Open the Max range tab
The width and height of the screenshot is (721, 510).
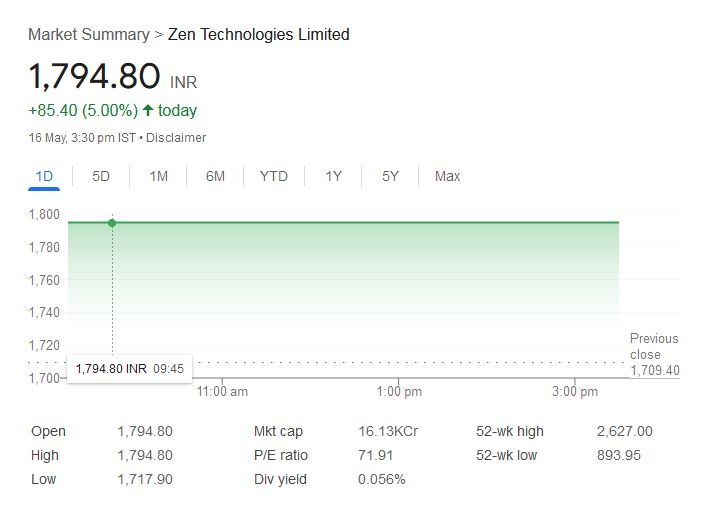pyautogui.click(x=447, y=176)
